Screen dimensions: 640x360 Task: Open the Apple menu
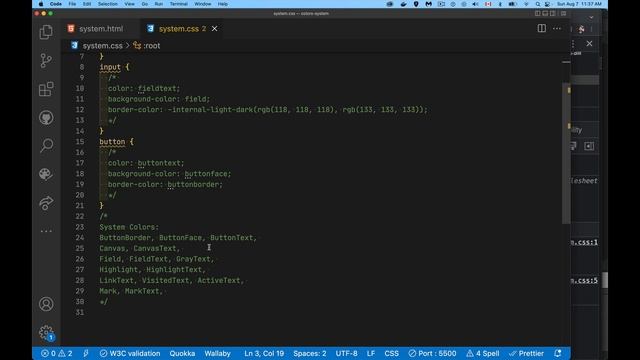41,4
